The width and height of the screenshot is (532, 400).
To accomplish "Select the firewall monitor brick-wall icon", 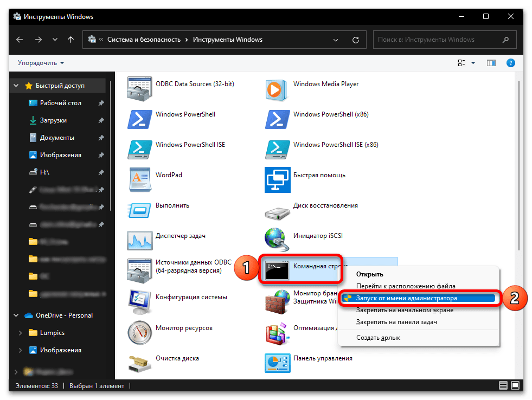I will [x=277, y=302].
